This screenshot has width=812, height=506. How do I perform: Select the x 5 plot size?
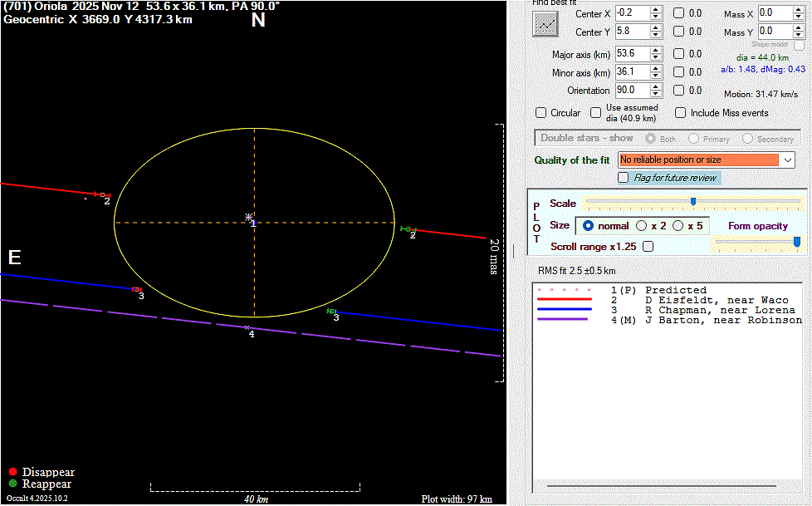[x=678, y=226]
